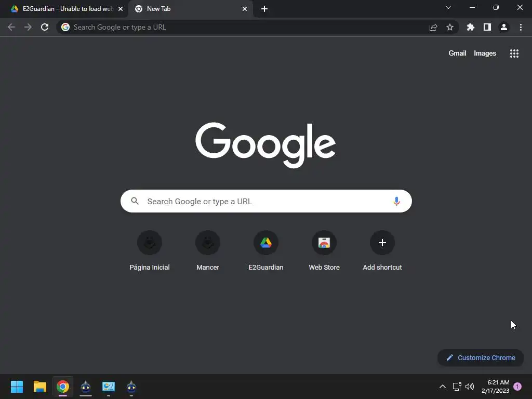Show hidden system tray icons
The image size is (532, 399).
[x=443, y=387]
